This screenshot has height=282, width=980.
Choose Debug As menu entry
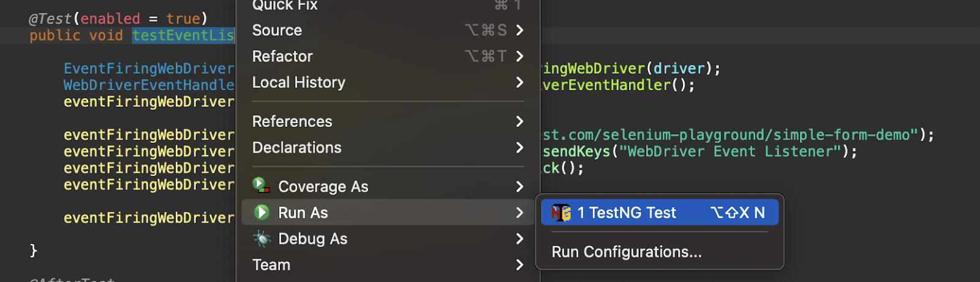click(x=312, y=239)
